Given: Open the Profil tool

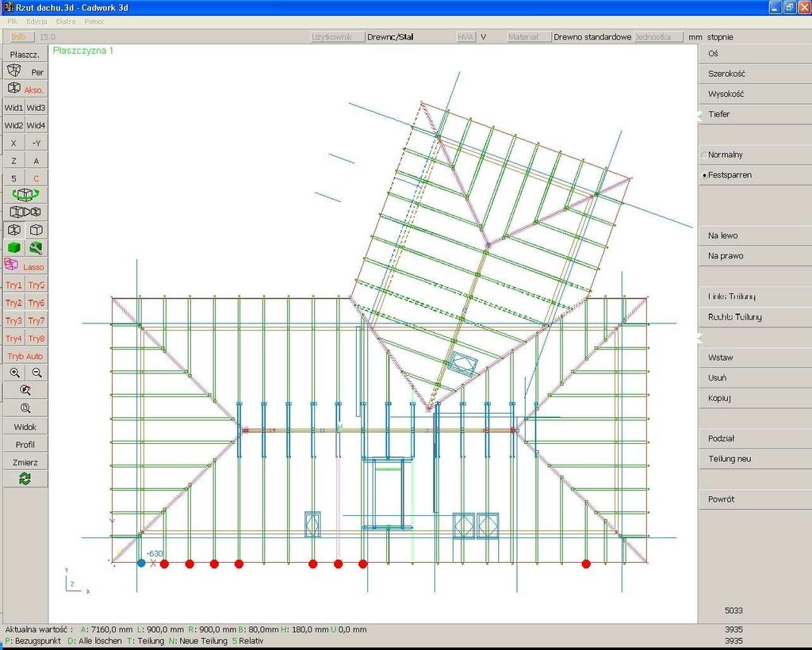Looking at the screenshot, I should point(25,445).
